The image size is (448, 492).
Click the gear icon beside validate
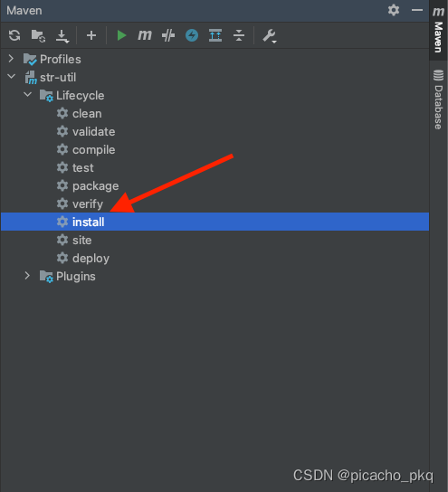(x=62, y=131)
